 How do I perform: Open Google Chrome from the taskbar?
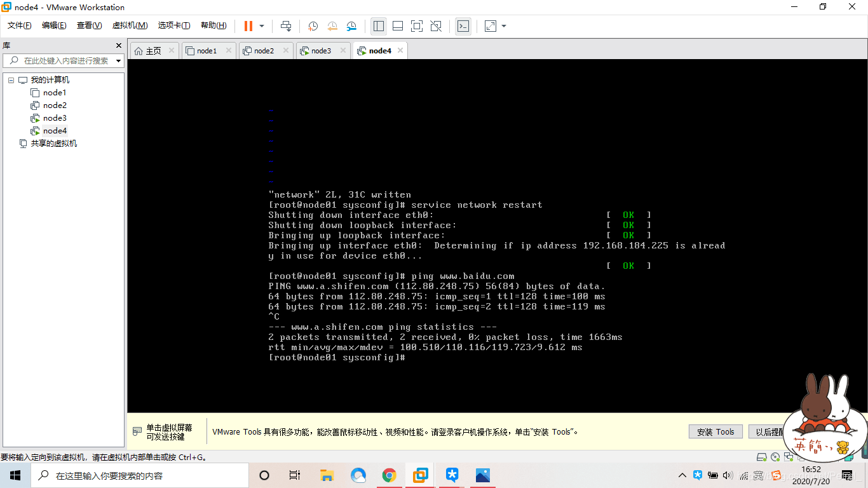[x=390, y=475]
